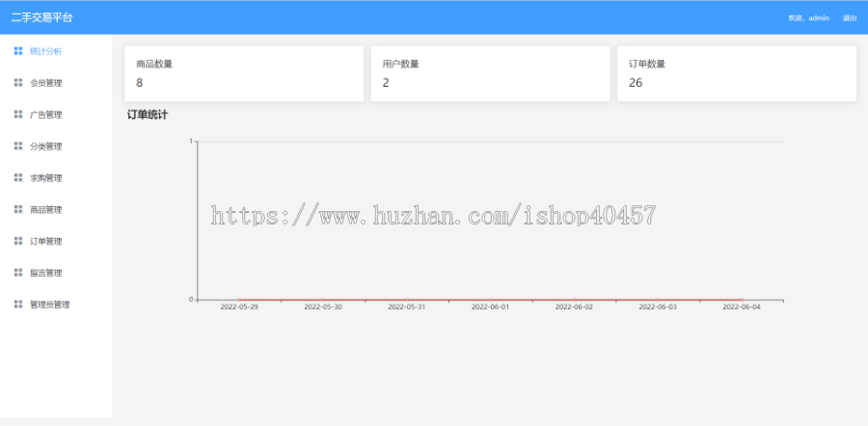
Task: Click the 订单统计 heading
Action: 148,115
